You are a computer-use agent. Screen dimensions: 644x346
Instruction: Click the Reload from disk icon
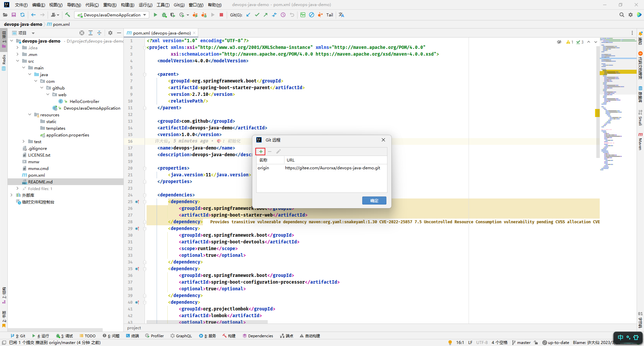(22, 15)
